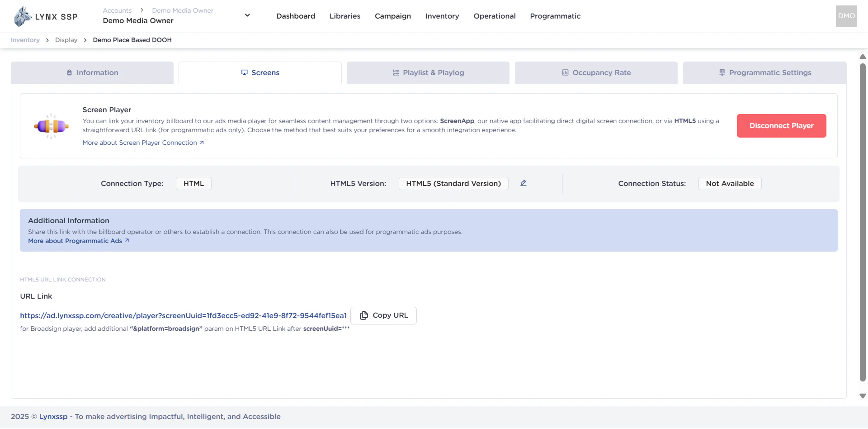Switch to the Information tab
Viewport: 868px width, 429px height.
pyautogui.click(x=92, y=73)
